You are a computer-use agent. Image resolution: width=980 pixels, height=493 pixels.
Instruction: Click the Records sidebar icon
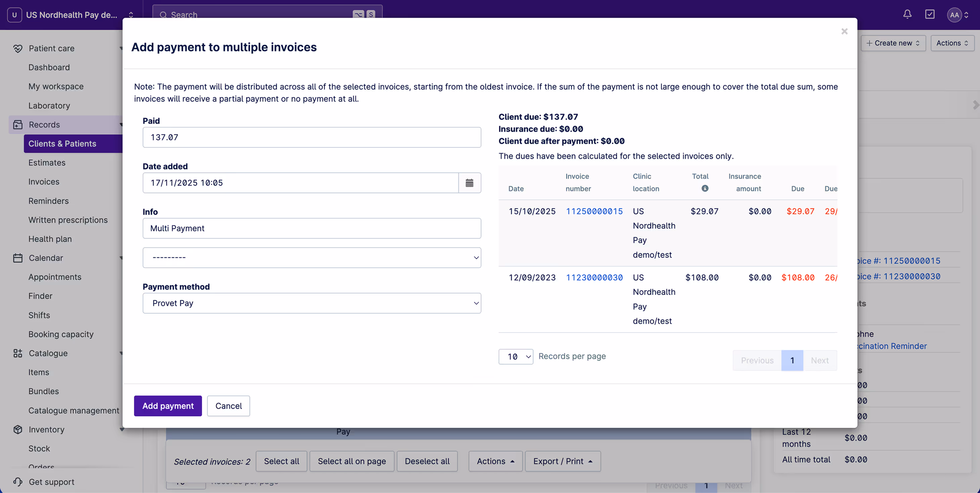(17, 125)
